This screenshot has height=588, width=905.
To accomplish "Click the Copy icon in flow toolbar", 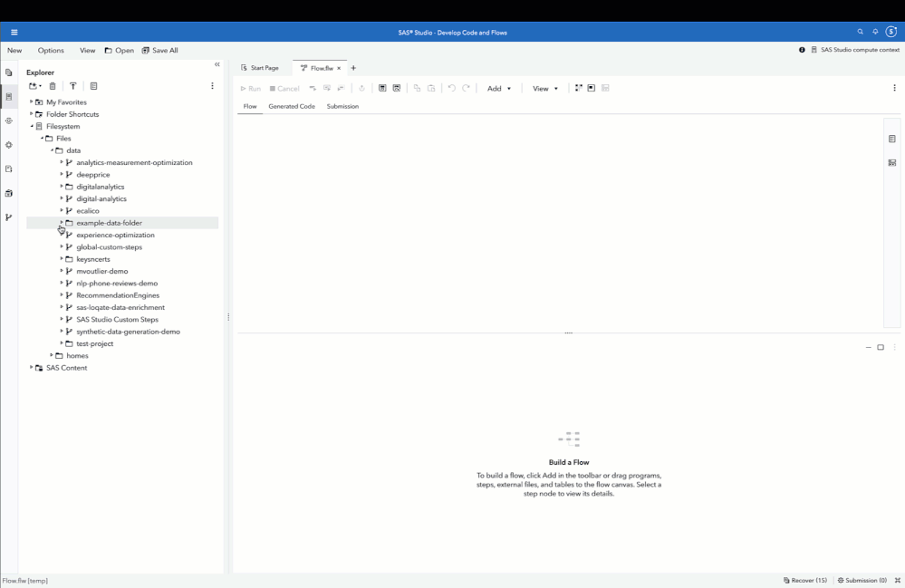I will (x=417, y=88).
